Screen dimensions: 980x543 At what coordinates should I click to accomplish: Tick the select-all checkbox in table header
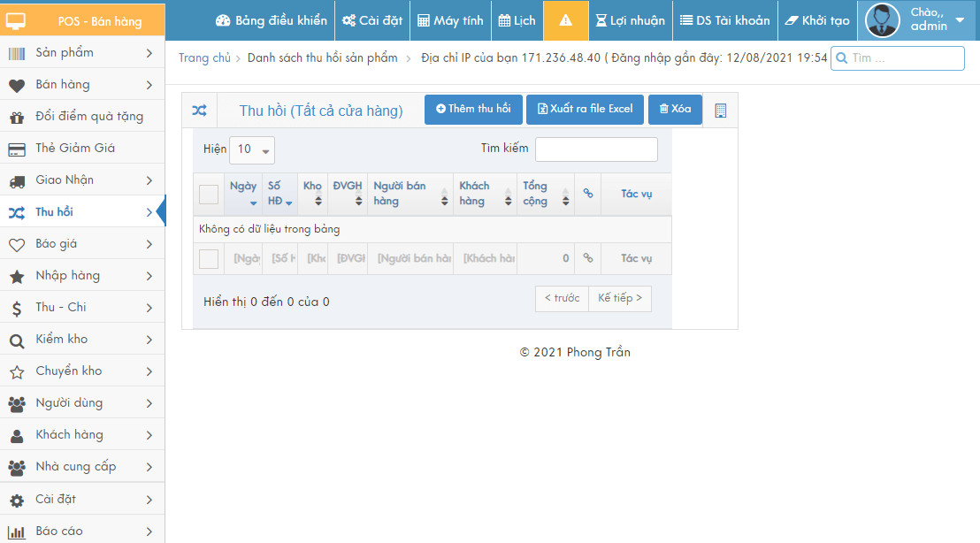[x=209, y=195]
